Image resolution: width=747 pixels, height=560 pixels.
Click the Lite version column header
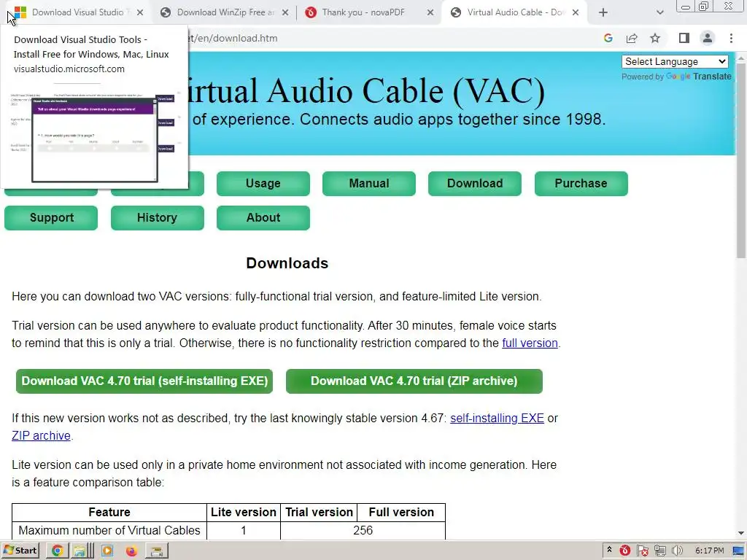pyautogui.click(x=244, y=512)
